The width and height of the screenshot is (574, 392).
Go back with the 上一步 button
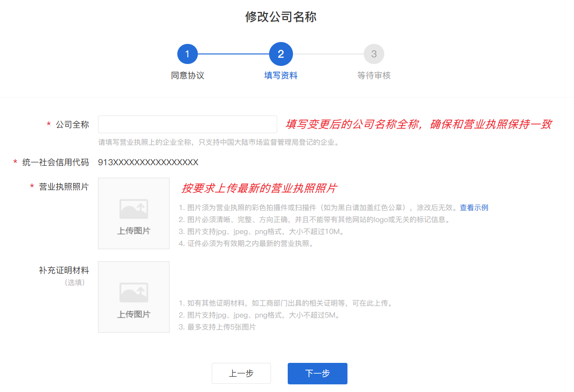click(x=241, y=373)
